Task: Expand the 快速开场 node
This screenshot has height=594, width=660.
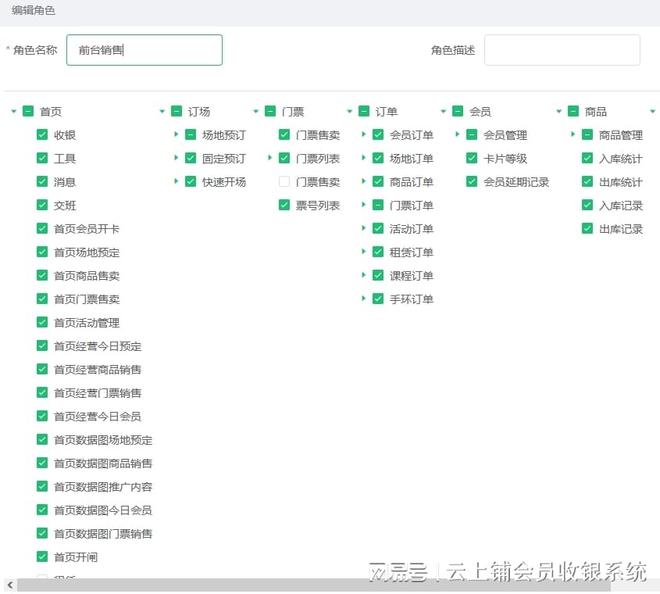Action: (x=176, y=181)
